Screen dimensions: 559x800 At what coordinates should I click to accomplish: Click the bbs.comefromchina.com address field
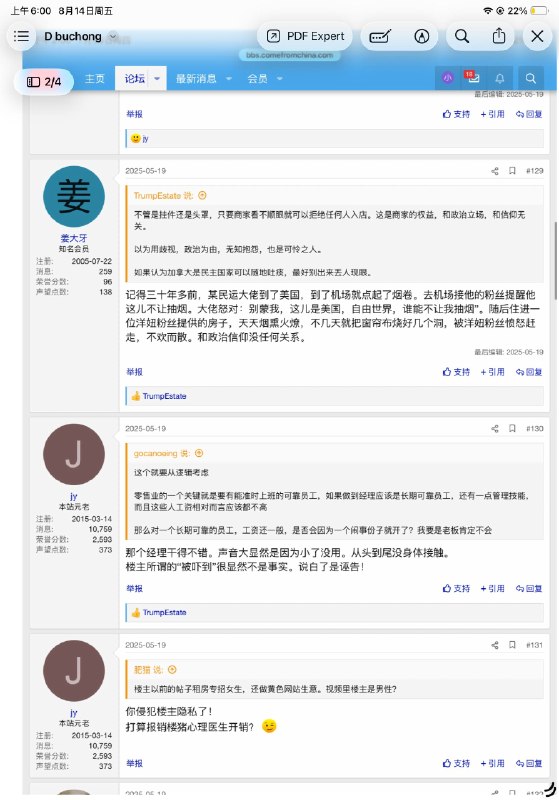[290, 55]
